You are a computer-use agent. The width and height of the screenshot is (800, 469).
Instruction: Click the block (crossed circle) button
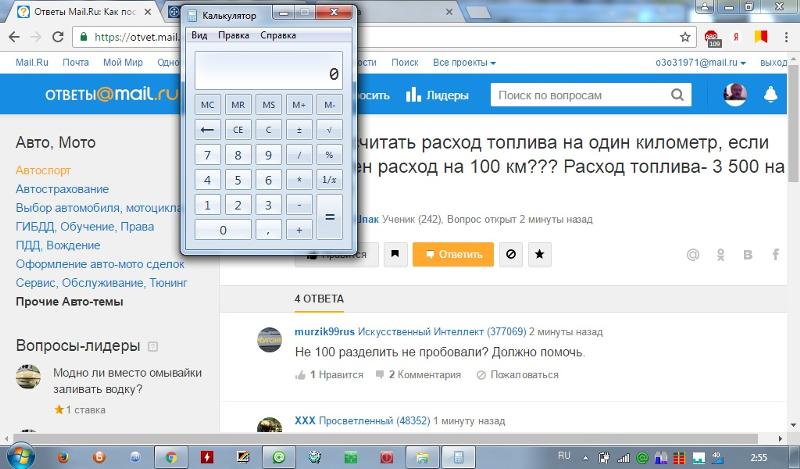511,254
